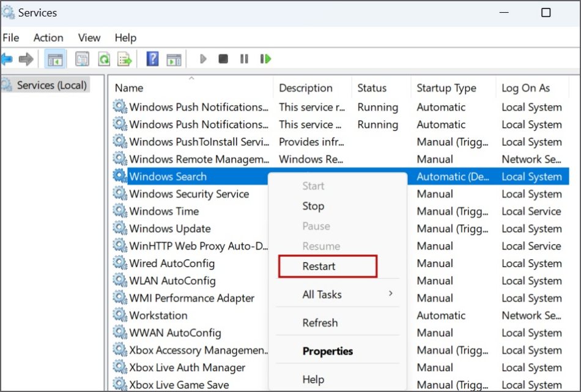Screen dimensions: 581x392
Task: Select the WMI Performance Adapter service
Action: click(192, 298)
